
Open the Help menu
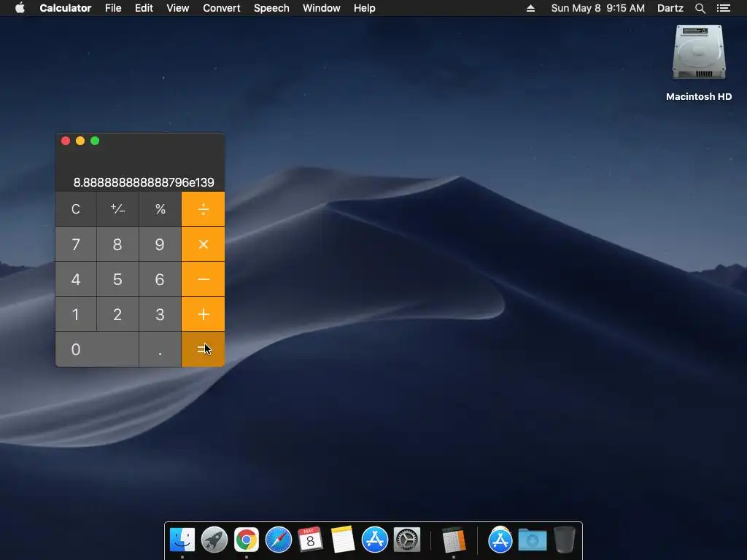point(365,8)
